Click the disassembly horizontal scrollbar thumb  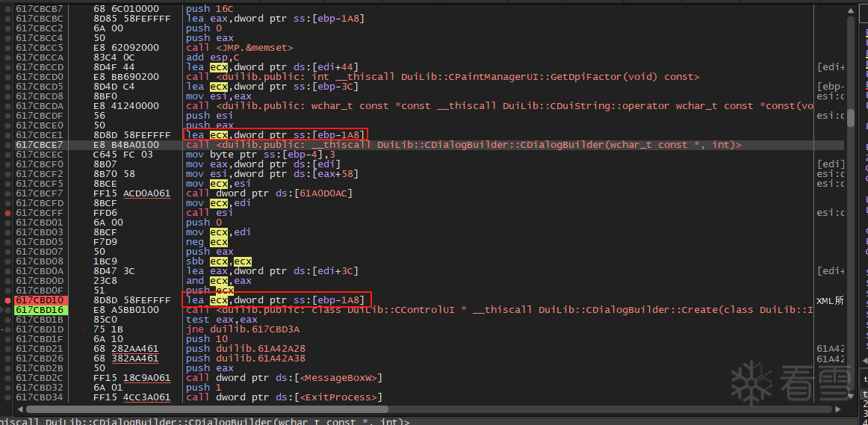point(202,409)
